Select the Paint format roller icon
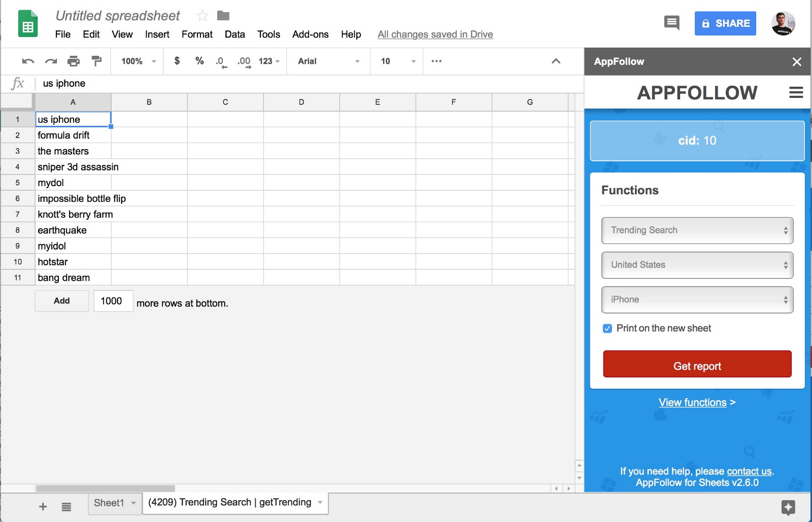The image size is (812, 522). pyautogui.click(x=96, y=61)
